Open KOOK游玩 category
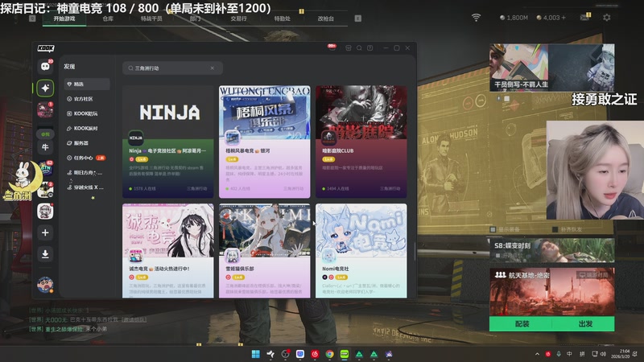The image size is (644, 362). (87, 113)
